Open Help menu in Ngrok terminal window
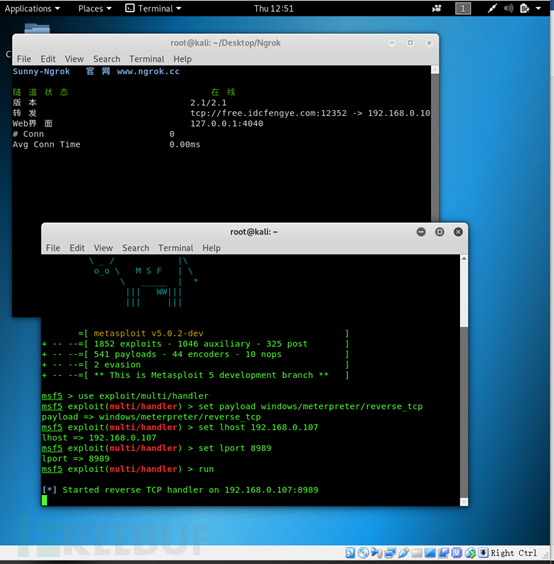 click(x=182, y=59)
